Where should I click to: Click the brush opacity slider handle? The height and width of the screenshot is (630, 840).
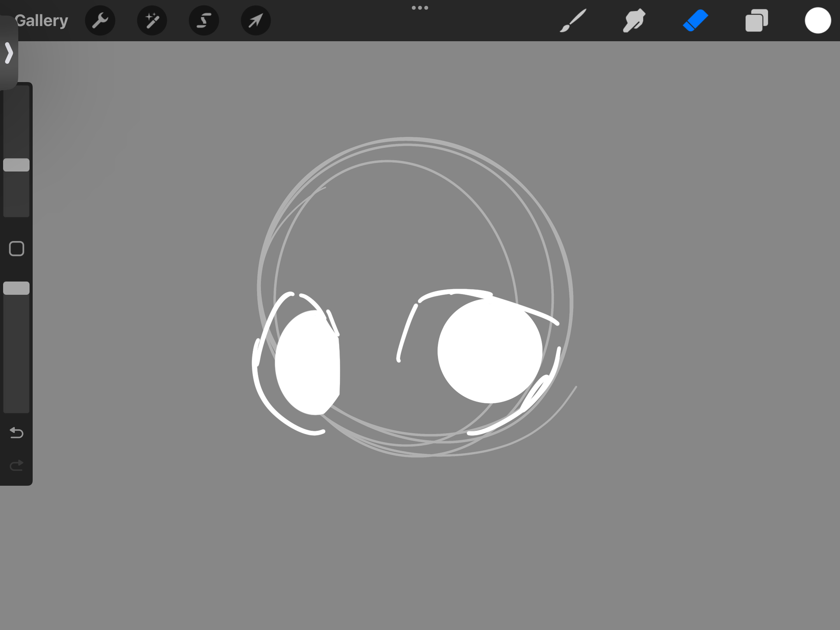[x=17, y=288]
